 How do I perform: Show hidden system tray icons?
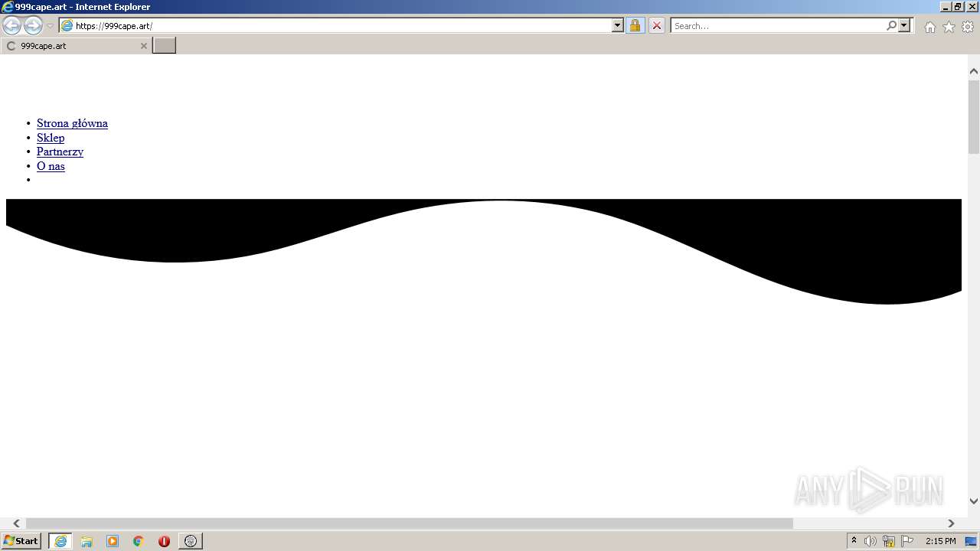(854, 541)
